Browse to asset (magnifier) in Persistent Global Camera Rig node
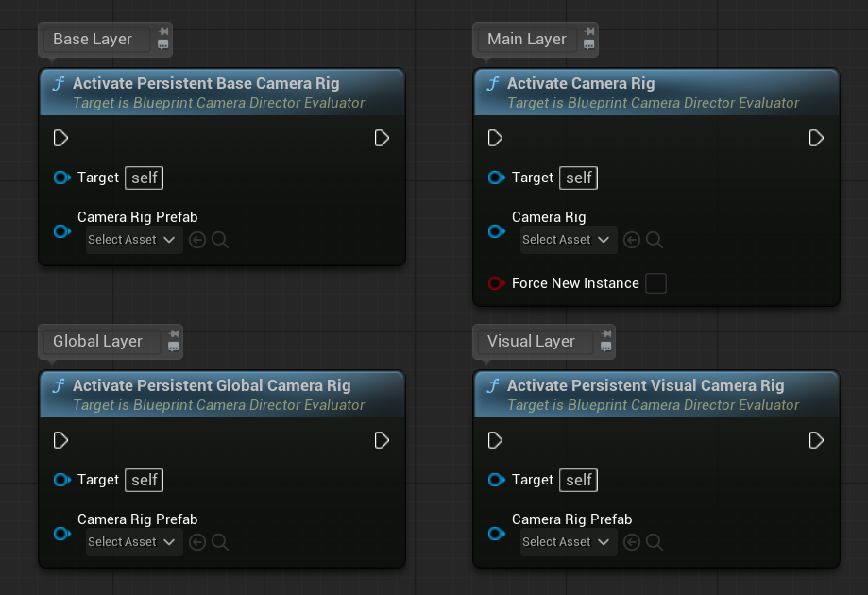 219,542
